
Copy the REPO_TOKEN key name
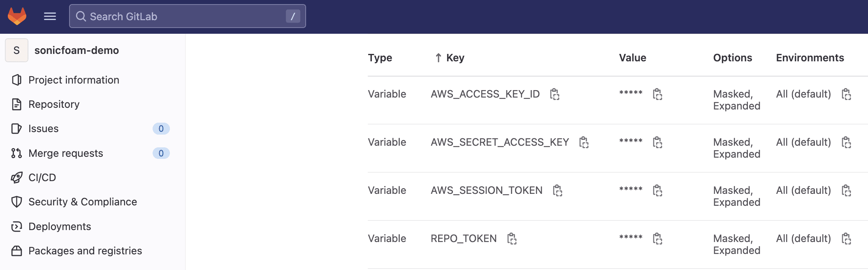pos(512,239)
